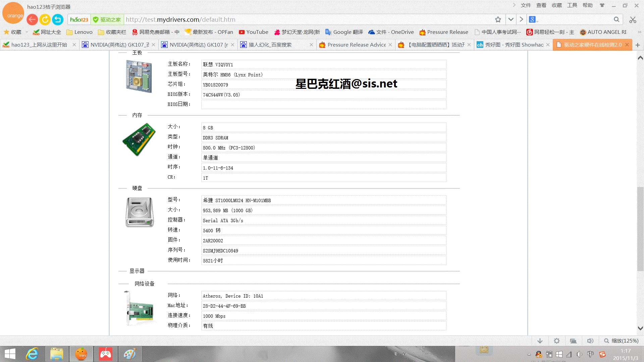Open the 文件 - OneDrive bookmark
Image resolution: width=644 pixels, height=362 pixels.
click(x=391, y=32)
